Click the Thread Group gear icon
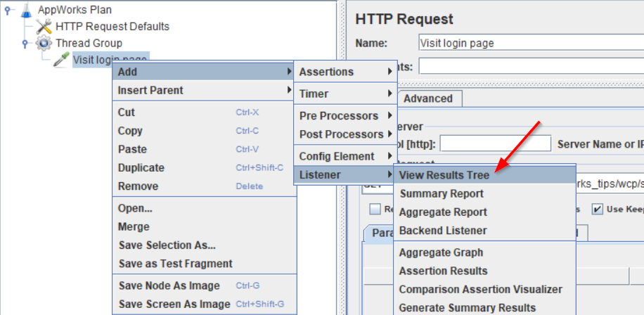Viewport: 644px width, 315px height. click(x=44, y=44)
